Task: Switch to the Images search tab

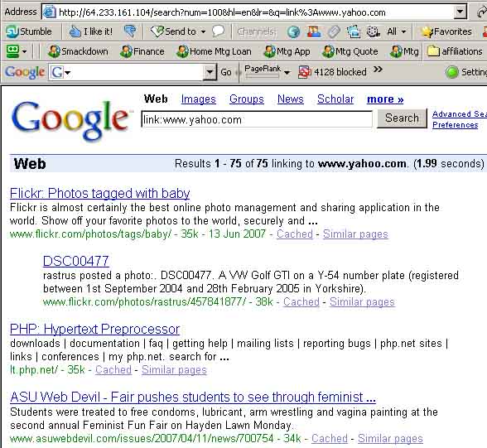Action: tap(199, 99)
